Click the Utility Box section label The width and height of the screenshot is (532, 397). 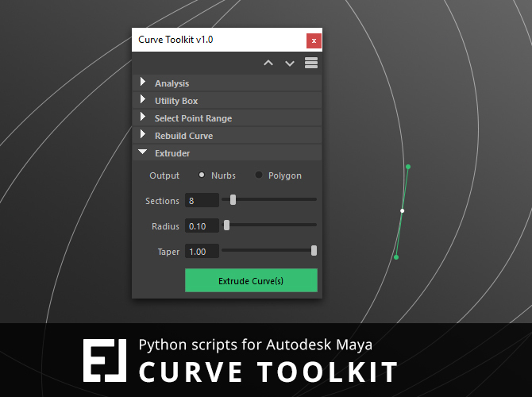[x=176, y=101]
